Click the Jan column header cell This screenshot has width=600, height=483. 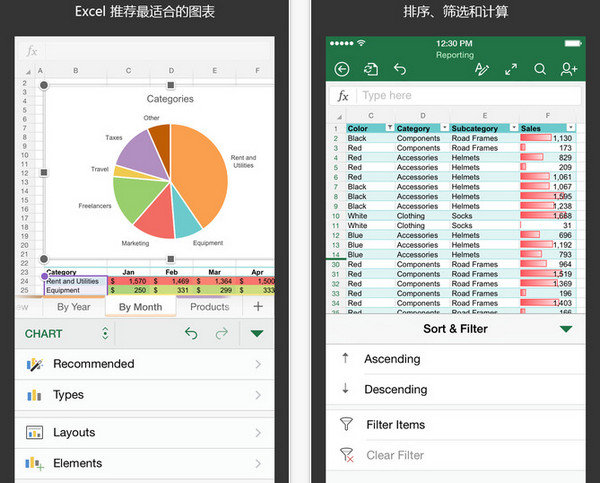point(128,272)
